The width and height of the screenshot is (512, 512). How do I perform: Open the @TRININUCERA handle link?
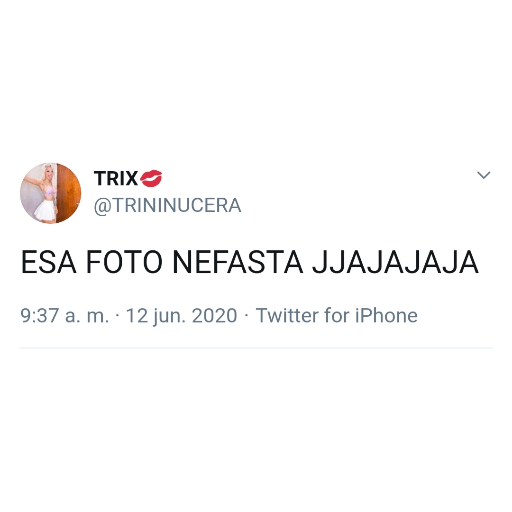(x=167, y=205)
